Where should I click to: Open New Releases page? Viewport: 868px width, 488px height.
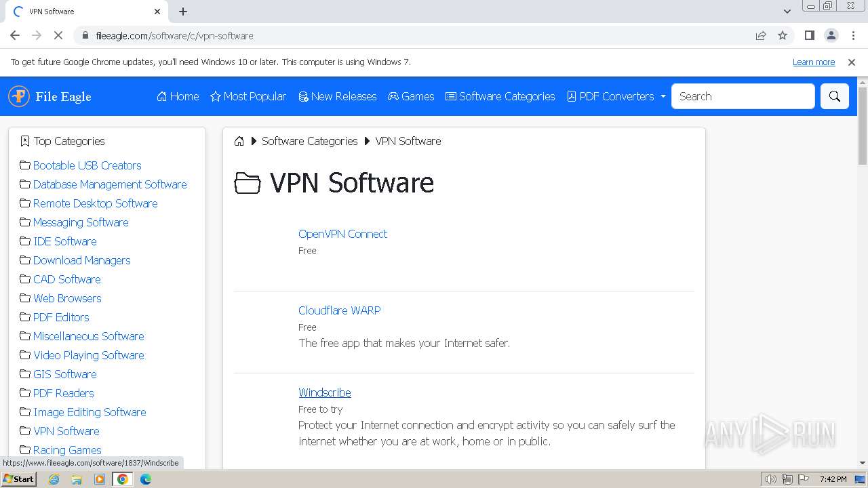(337, 96)
